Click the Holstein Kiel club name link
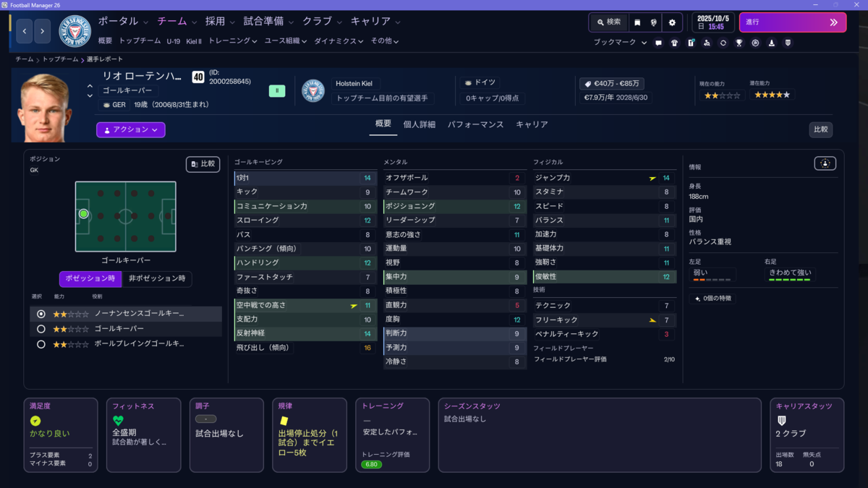Image resolution: width=868 pixels, height=488 pixels. 354,84
